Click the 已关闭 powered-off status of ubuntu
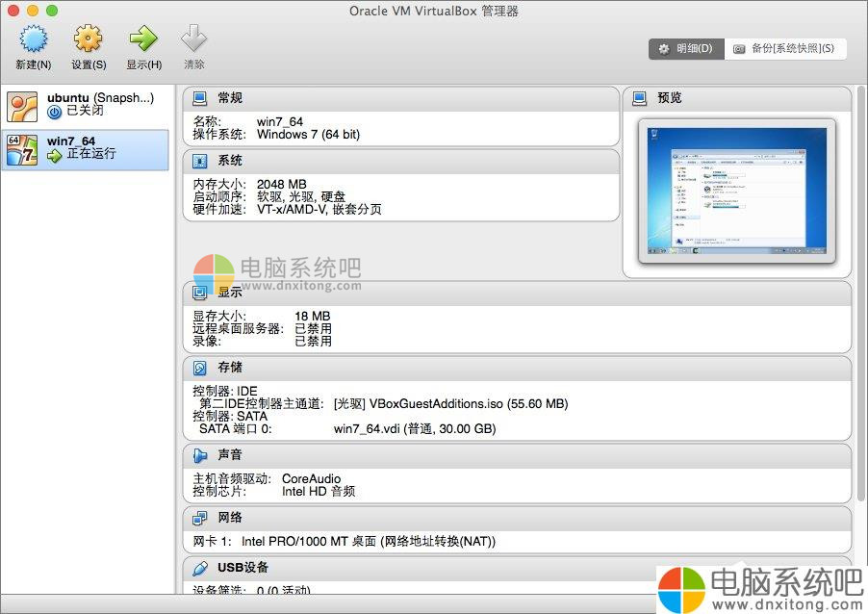868x614 pixels. click(x=85, y=110)
